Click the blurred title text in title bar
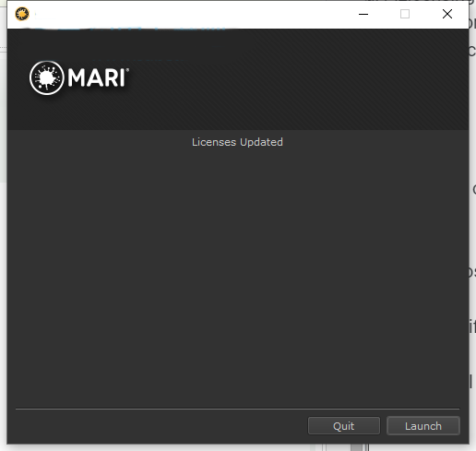This screenshot has height=451, width=476. click(43, 15)
